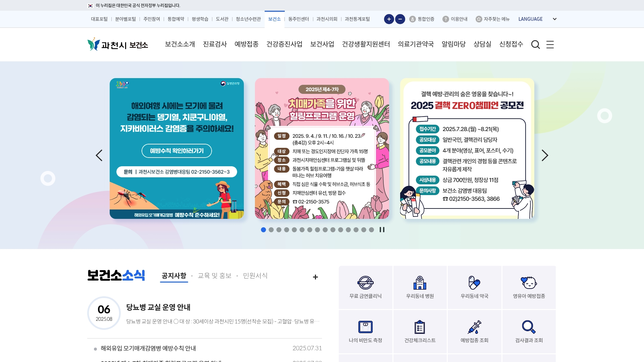Open the 신청접수 menu
The image size is (644, 362).
pos(511,44)
